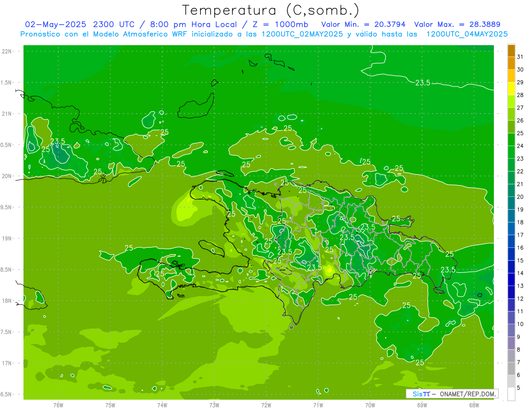Click the 73W longitude axis label
The height and width of the screenshot is (411, 532).
(214, 405)
